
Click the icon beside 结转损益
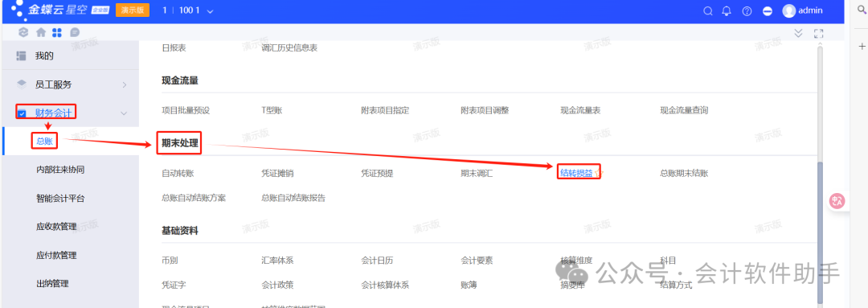(599, 174)
